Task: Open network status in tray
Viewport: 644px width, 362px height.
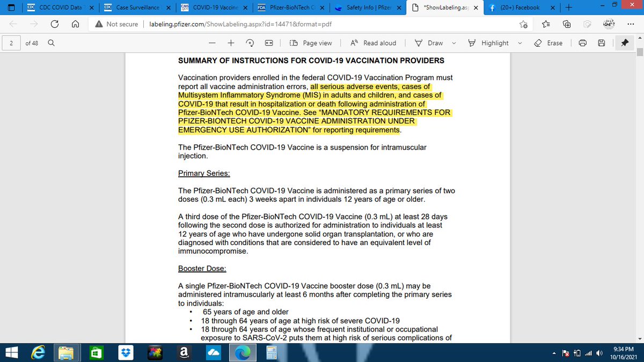Action: pos(590,352)
